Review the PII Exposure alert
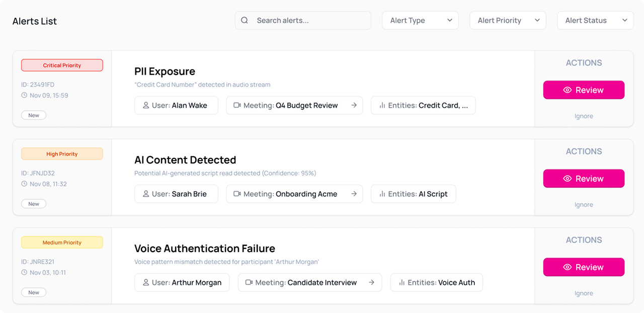Screen dimensions: 644x313 click(584, 90)
